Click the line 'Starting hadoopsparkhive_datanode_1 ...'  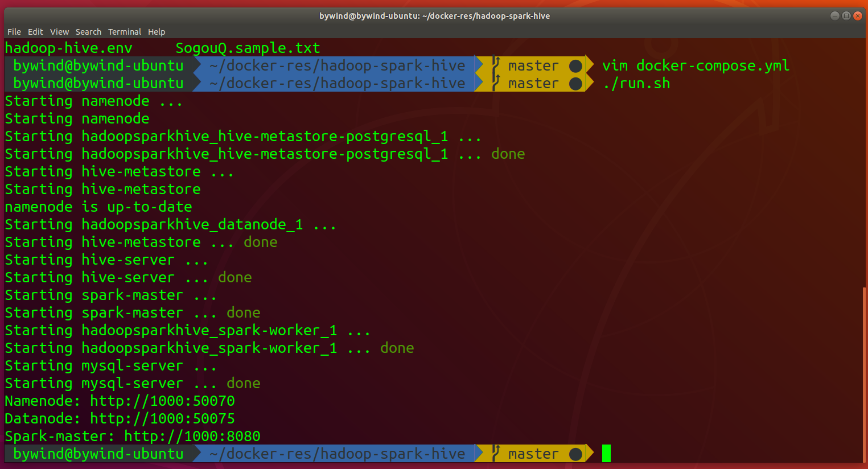(x=171, y=225)
